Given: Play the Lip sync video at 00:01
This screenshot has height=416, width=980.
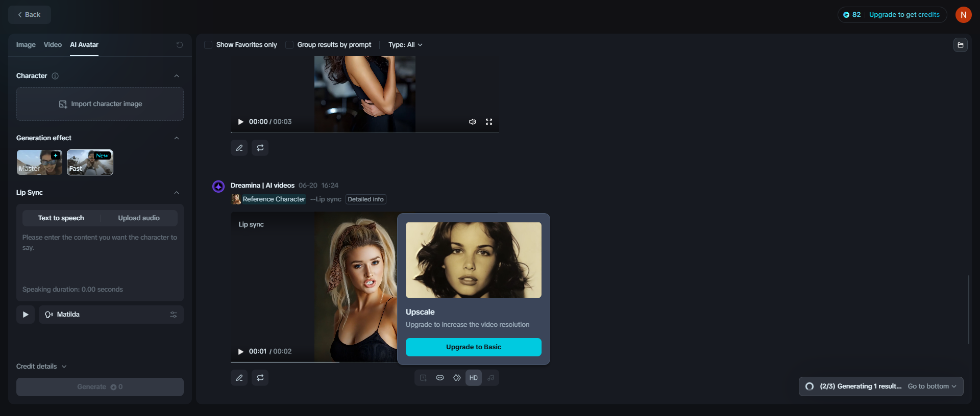Looking at the screenshot, I should coord(241,352).
